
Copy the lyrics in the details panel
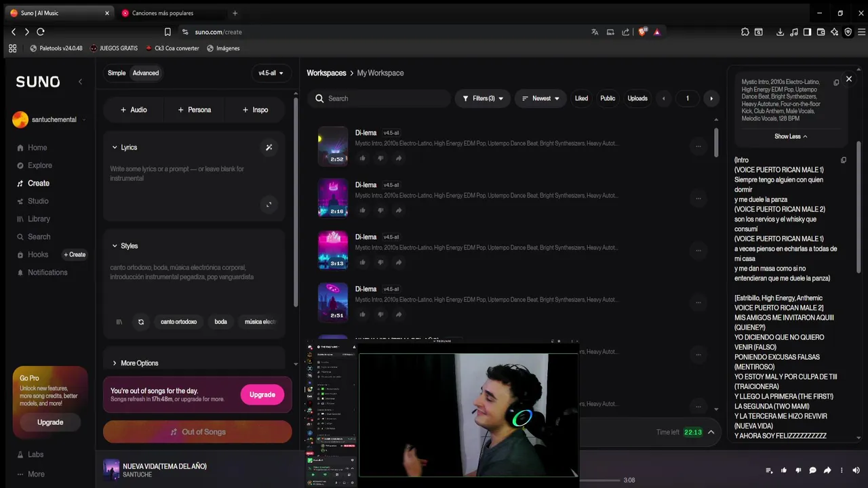click(x=844, y=161)
